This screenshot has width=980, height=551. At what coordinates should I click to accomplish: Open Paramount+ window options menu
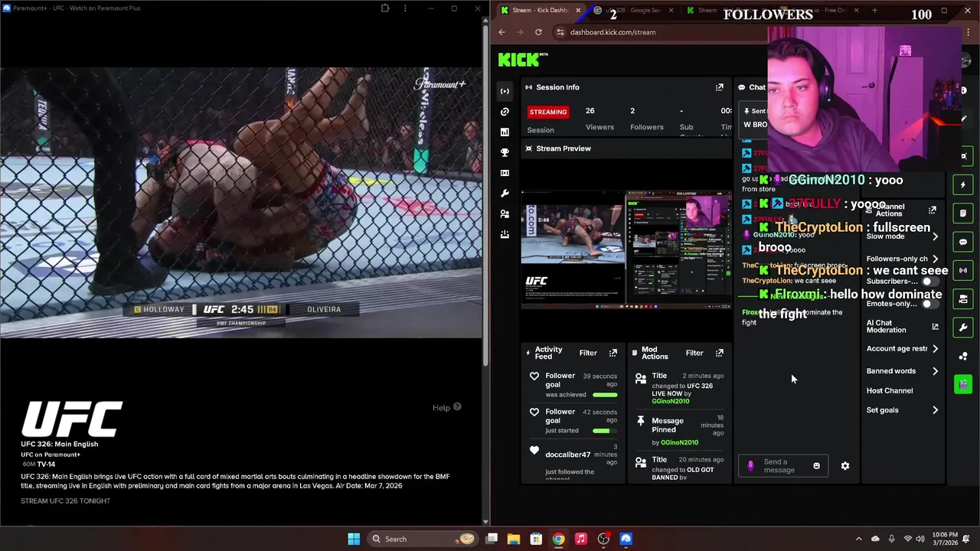tap(405, 8)
